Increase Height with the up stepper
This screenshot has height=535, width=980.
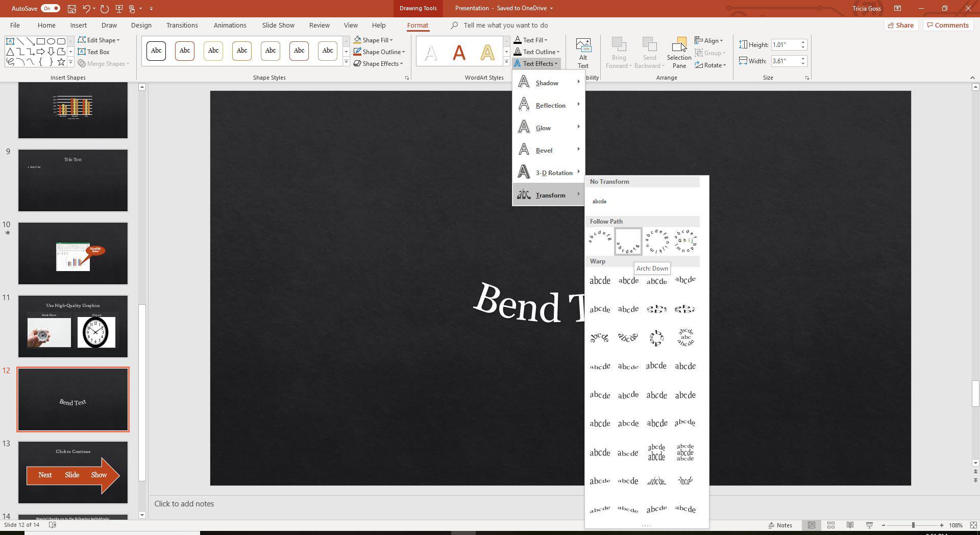pyautogui.click(x=803, y=42)
